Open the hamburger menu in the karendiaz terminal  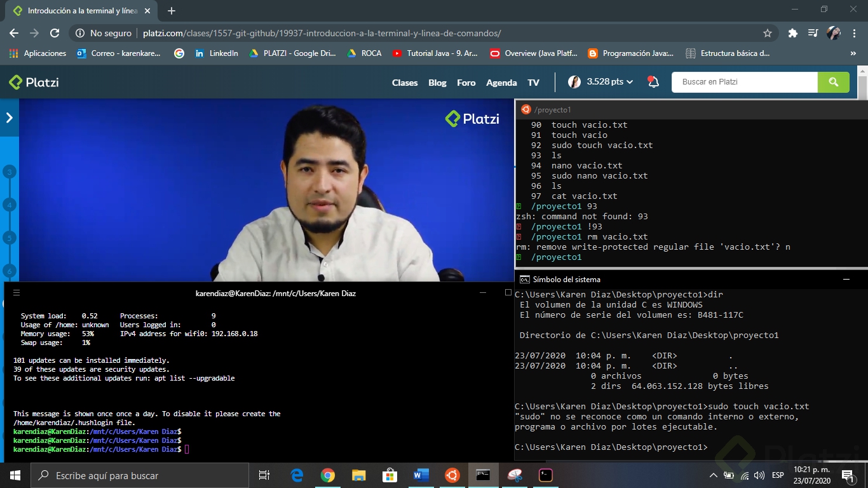click(17, 293)
